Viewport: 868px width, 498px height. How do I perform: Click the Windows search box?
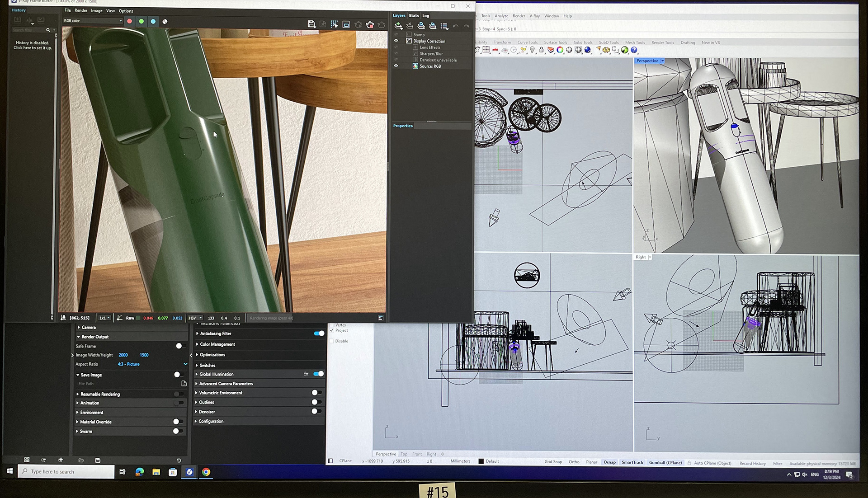tap(66, 472)
